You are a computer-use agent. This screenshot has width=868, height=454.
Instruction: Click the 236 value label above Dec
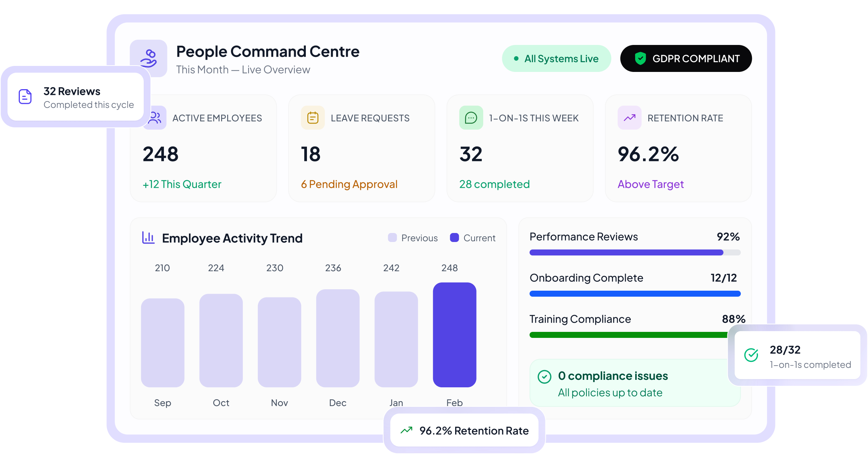tap(333, 268)
